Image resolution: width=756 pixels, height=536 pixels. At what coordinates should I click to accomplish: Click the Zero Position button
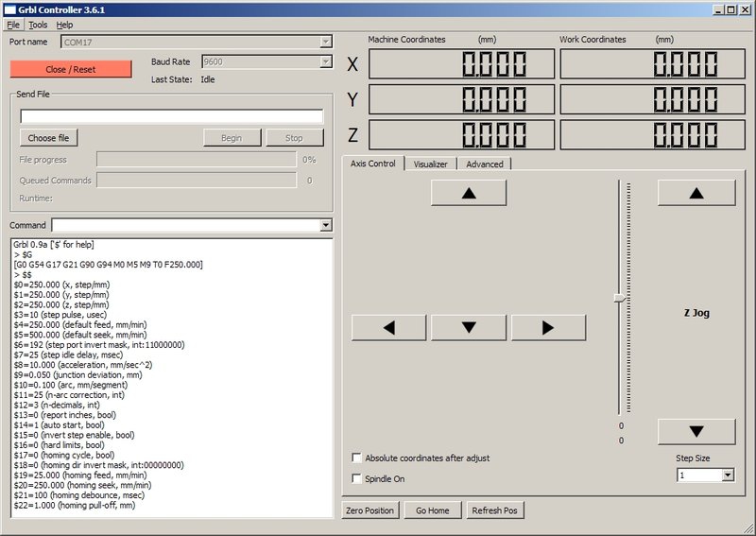[x=369, y=510]
